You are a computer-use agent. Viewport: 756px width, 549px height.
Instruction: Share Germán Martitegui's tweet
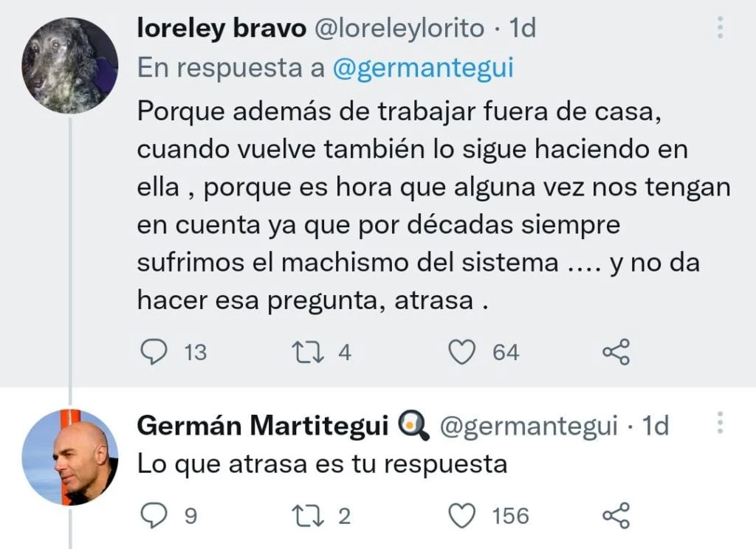pyautogui.click(x=616, y=515)
